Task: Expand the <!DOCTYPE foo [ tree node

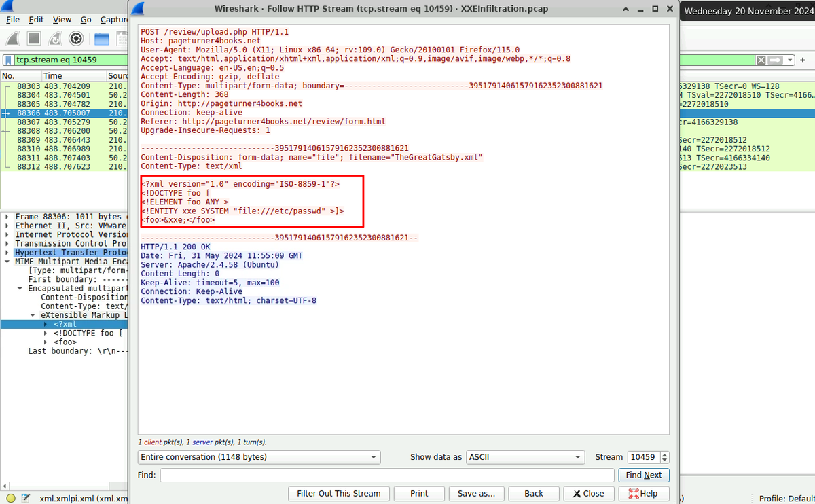Action: [x=46, y=334]
